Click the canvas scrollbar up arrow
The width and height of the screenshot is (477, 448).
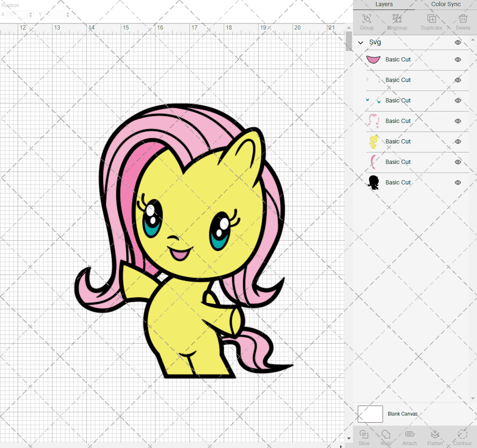coord(349,27)
